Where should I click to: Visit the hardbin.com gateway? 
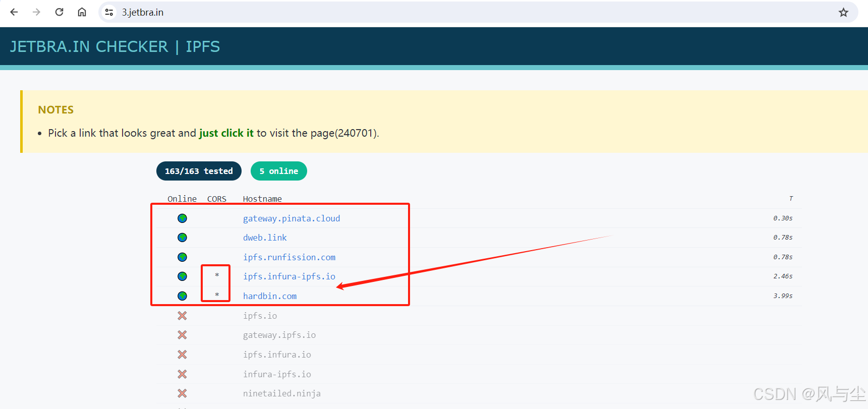tap(270, 296)
